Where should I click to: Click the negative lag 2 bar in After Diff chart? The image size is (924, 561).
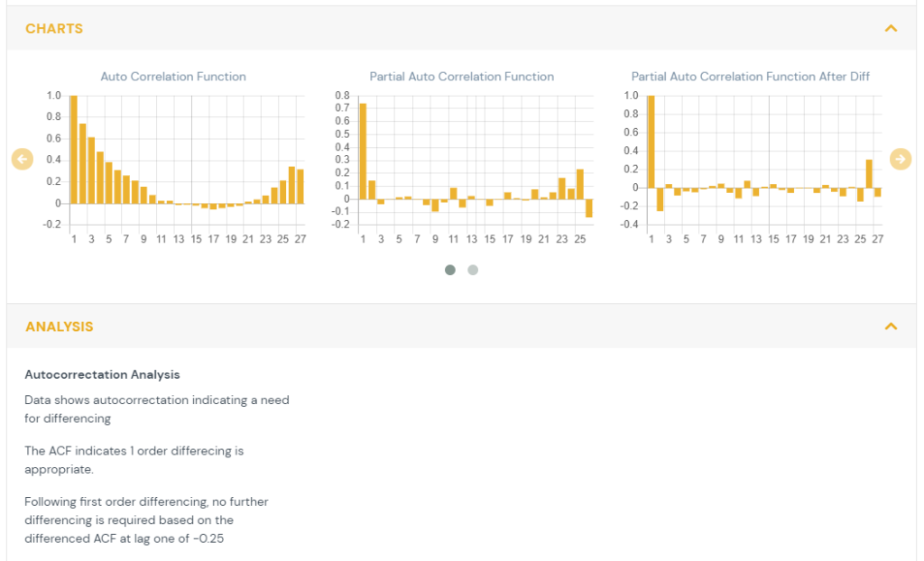[660, 199]
